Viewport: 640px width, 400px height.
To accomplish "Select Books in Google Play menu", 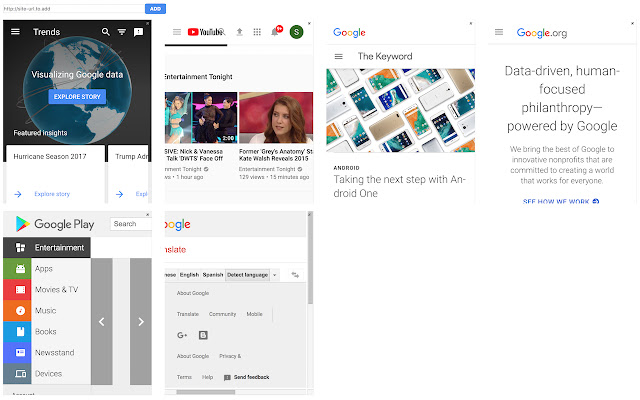I will (x=47, y=331).
